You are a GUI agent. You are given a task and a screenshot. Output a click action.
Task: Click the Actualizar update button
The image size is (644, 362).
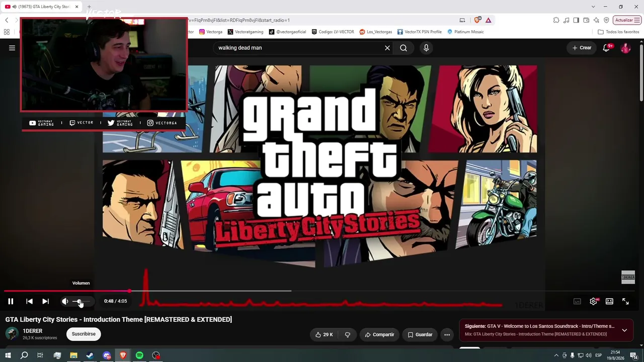coord(627,20)
